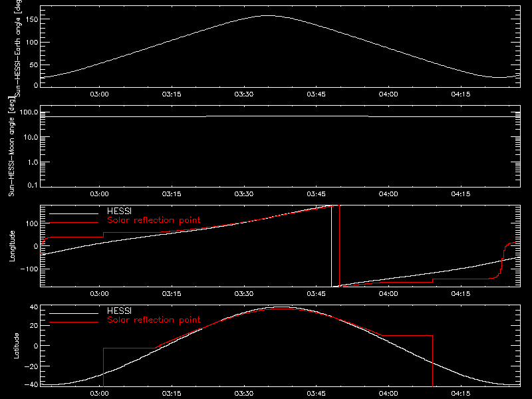Click the Latitude axis label
Screen dimensions: 532x399
click(16, 346)
